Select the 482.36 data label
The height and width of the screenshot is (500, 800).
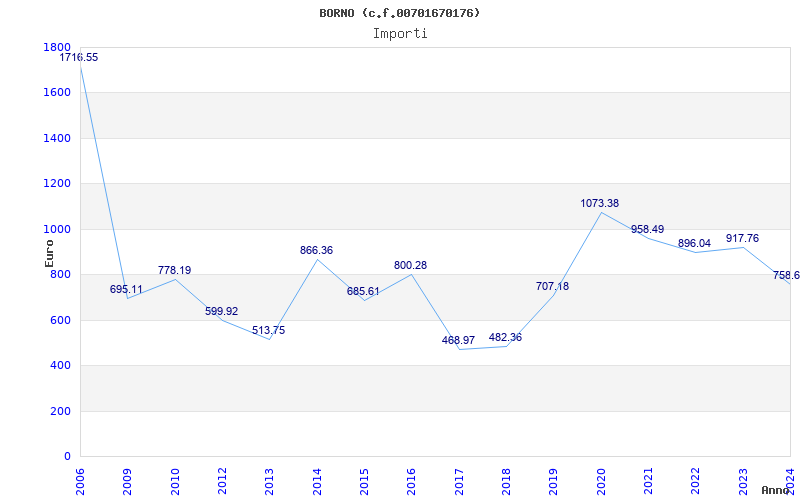coord(505,338)
